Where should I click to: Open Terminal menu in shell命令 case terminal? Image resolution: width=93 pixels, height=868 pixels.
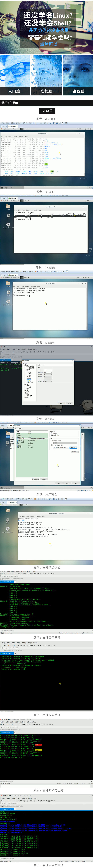tap(20, 137)
